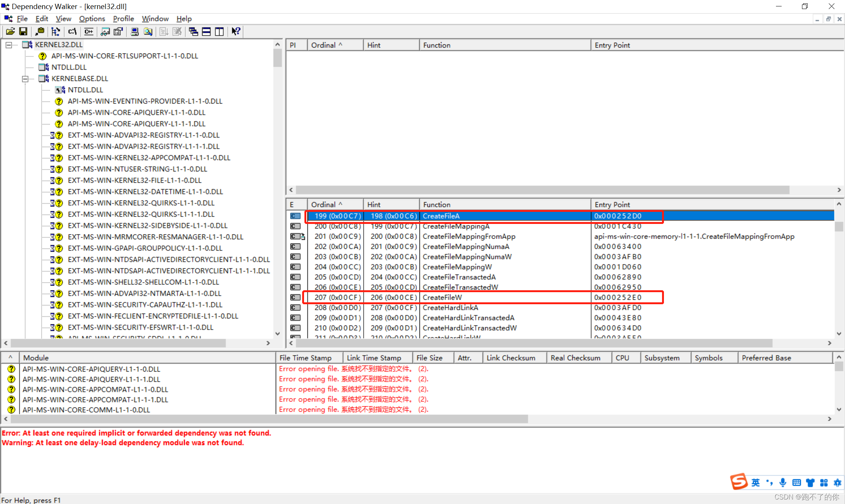Toggle PI column visibility in export list
The height and width of the screenshot is (504, 845).
point(297,45)
